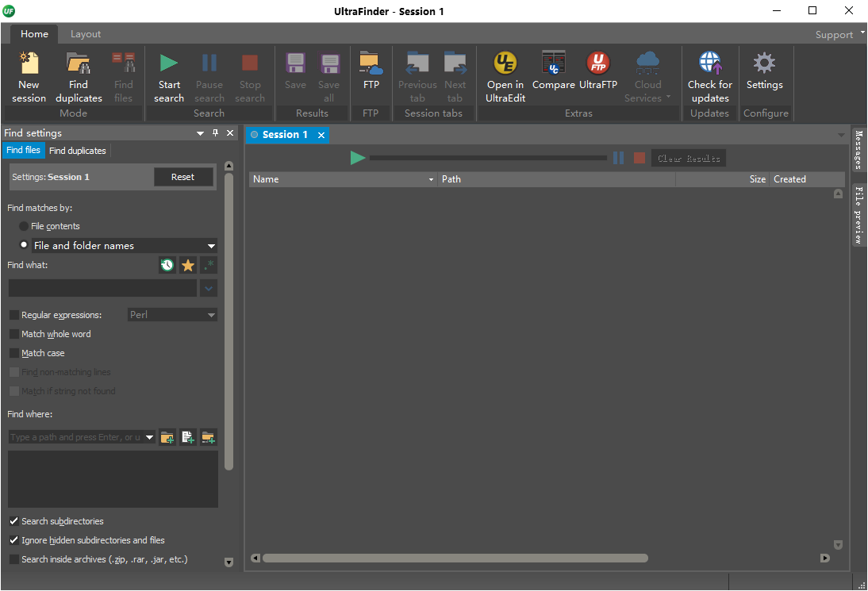
Task: Click third add-folder icon in Find where
Action: click(209, 437)
